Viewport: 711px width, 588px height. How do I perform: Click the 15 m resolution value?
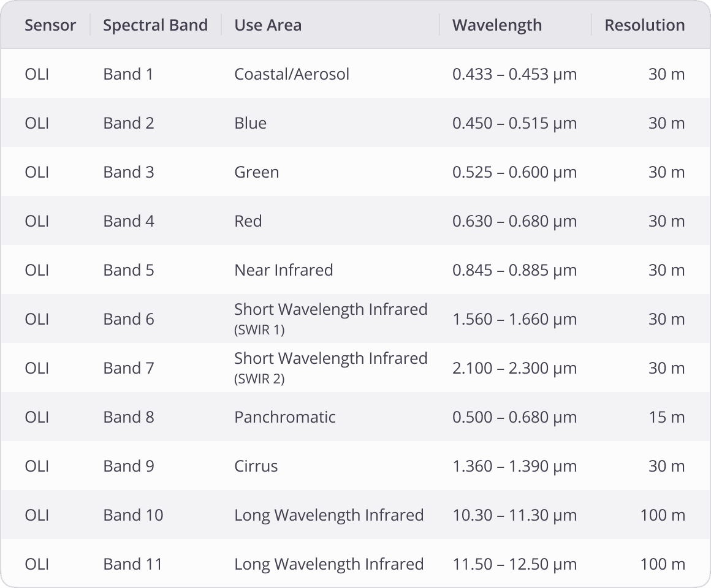coord(667,417)
